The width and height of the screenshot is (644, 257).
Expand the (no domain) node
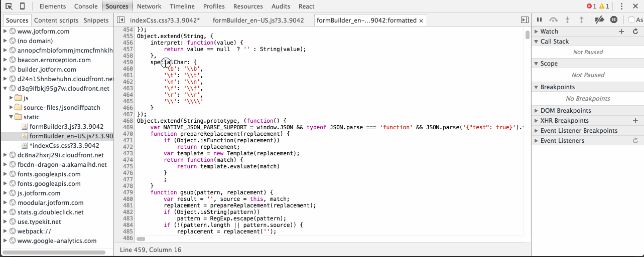click(5, 41)
